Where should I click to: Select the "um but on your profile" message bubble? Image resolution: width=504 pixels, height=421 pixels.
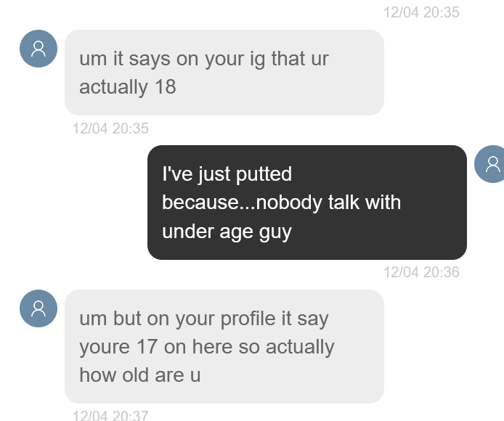coord(224,346)
